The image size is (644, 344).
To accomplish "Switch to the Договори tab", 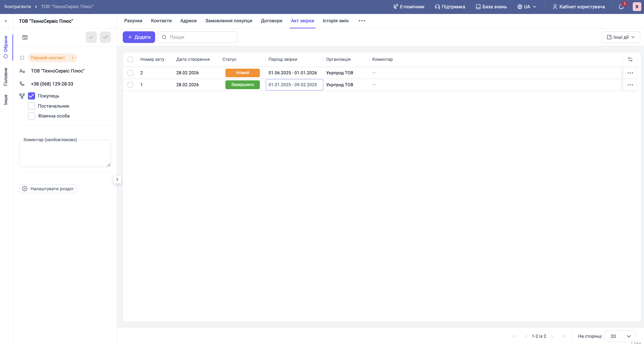I will point(272,21).
